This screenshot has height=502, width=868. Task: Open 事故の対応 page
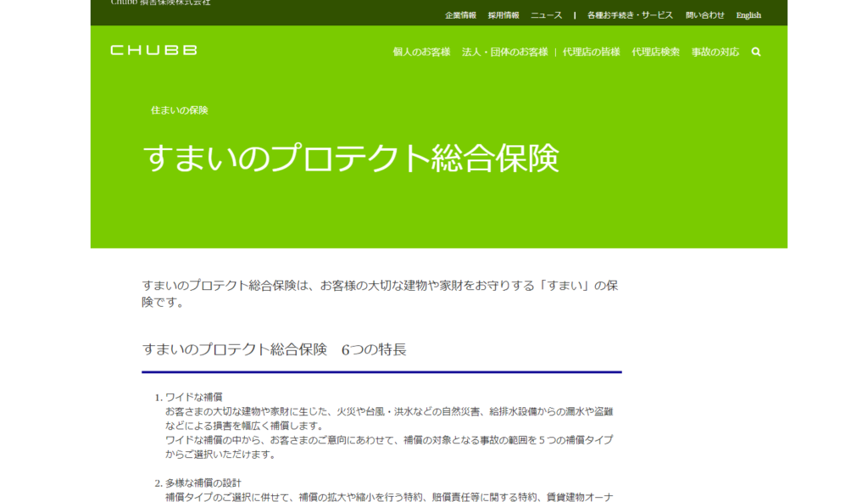pos(715,52)
